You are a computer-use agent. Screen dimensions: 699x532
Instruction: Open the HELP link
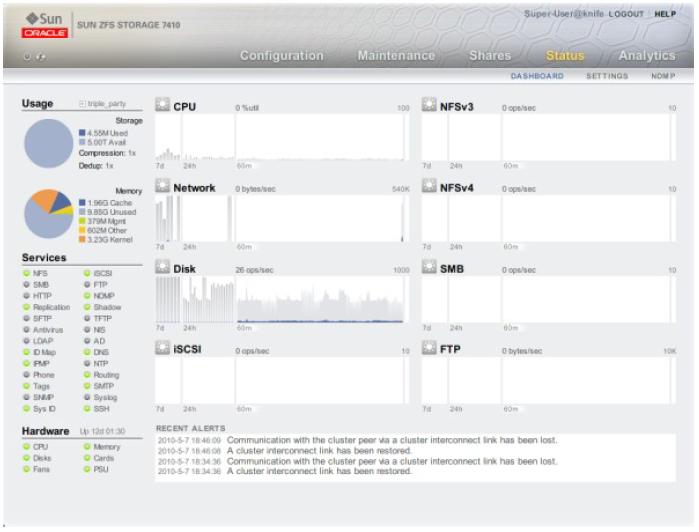point(665,14)
